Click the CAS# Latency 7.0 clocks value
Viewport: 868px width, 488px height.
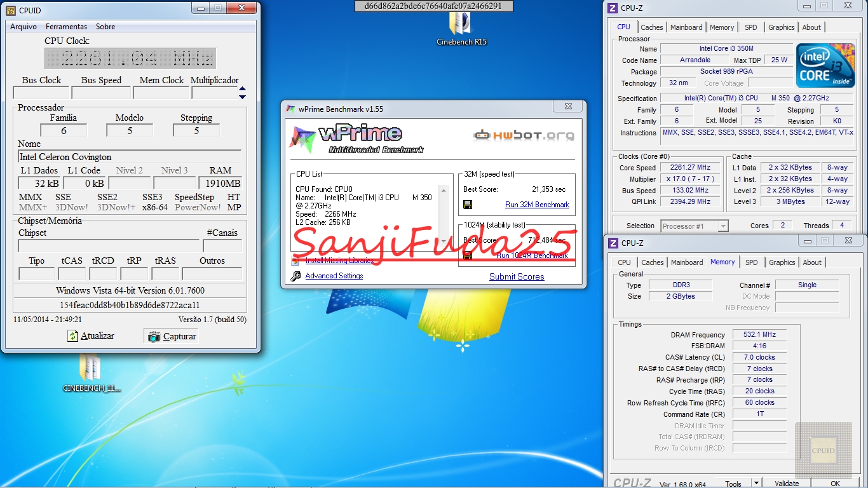[x=759, y=358]
